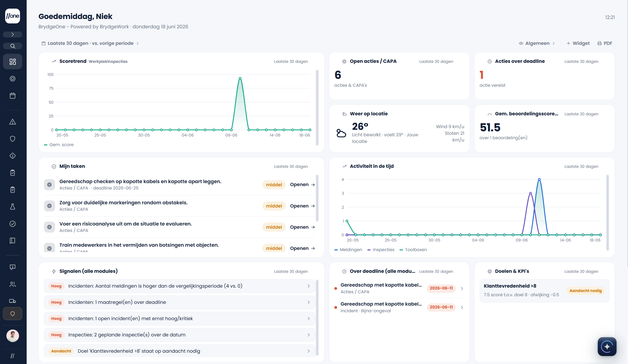
Task: Toggle the Toolboxen legend series
Action: [x=413, y=250]
